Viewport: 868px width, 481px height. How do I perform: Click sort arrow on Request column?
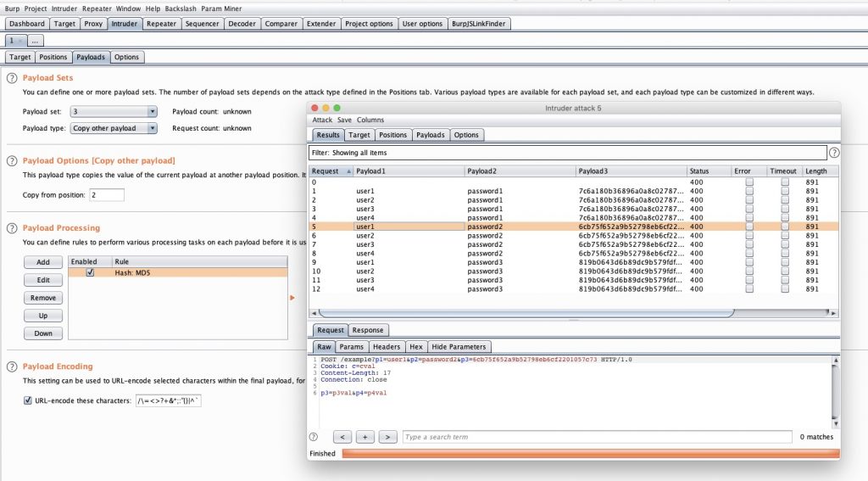(x=348, y=171)
